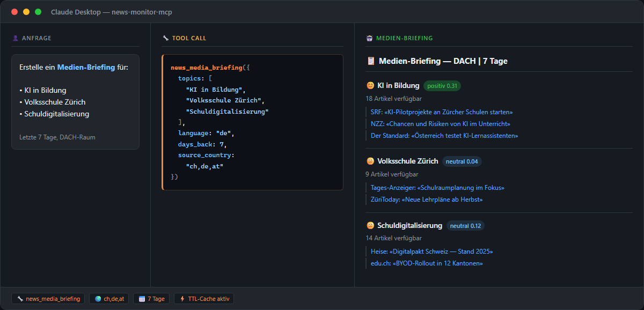Image resolution: width=644 pixels, height=310 pixels.
Task: Click the globe icon in ch,de,at chip
Action: coord(98,299)
